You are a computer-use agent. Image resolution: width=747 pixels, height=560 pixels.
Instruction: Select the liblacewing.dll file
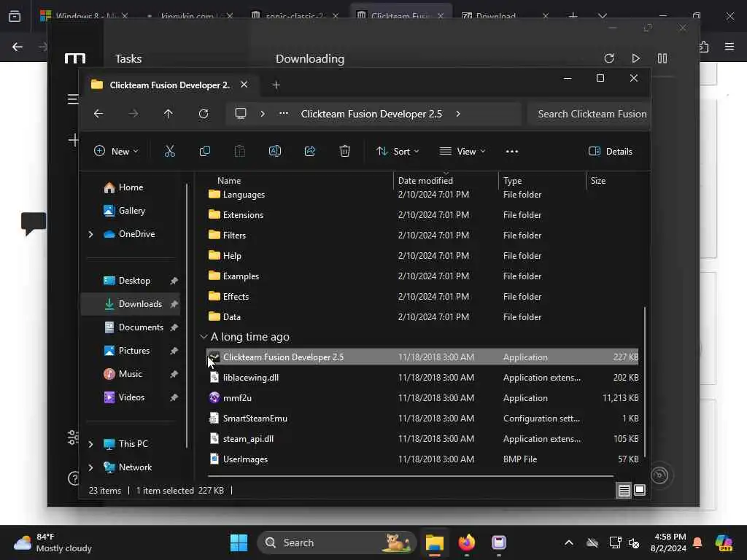click(x=422, y=378)
